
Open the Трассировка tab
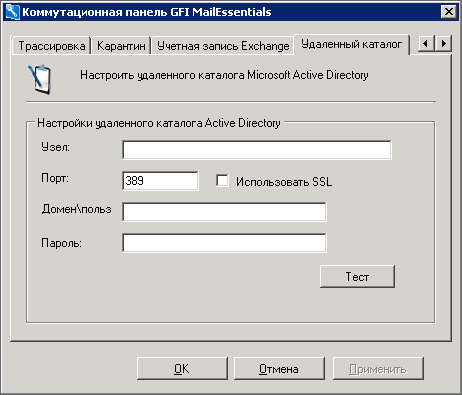click(52, 46)
